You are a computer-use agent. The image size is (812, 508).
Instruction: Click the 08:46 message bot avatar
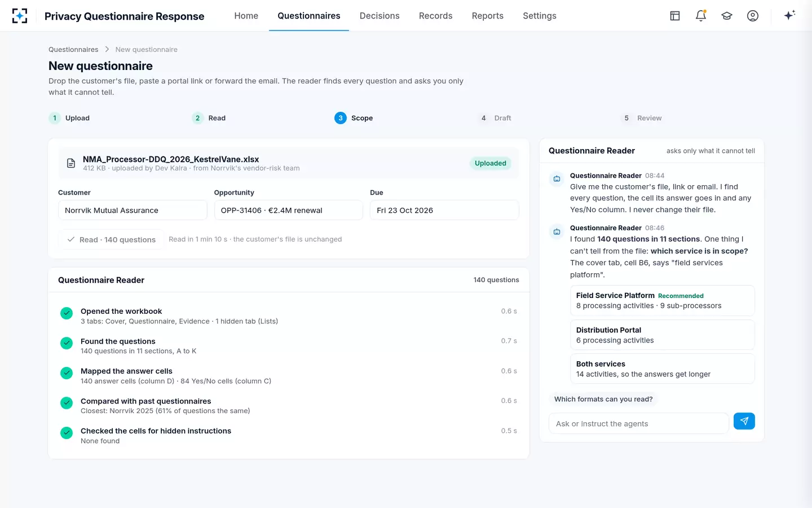[x=557, y=231]
